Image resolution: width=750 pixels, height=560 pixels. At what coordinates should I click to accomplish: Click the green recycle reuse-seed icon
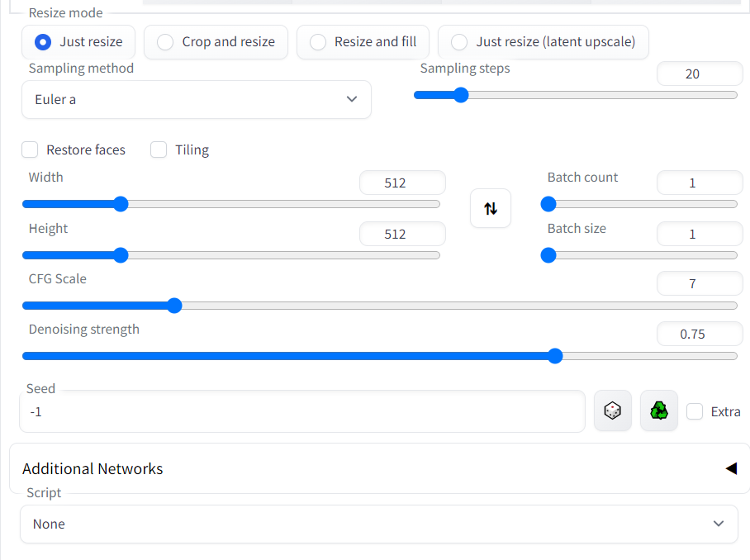tap(658, 411)
